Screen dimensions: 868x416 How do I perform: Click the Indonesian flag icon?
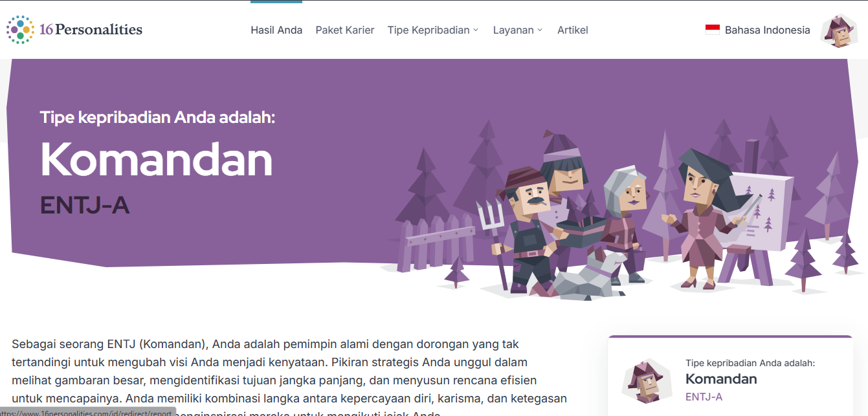[713, 30]
